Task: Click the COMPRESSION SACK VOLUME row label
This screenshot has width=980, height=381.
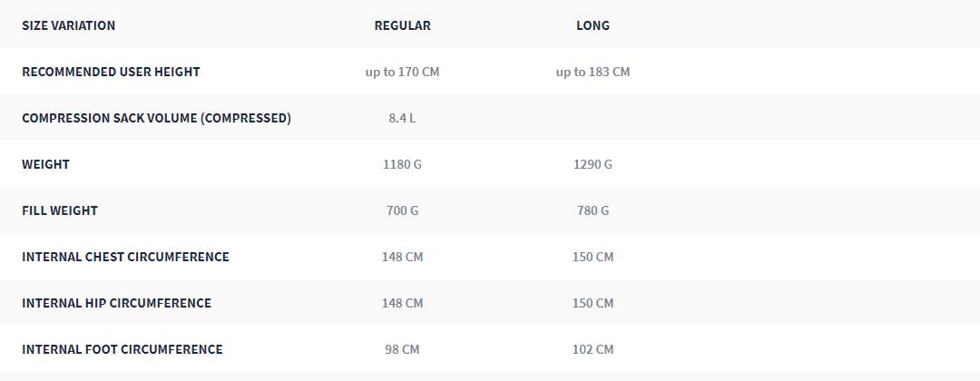Action: point(156,118)
